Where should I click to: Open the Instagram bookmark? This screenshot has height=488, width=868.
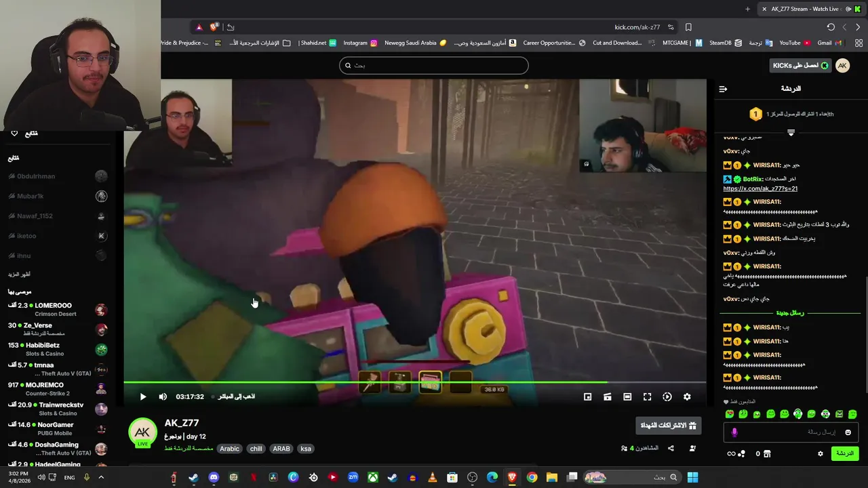(x=360, y=43)
